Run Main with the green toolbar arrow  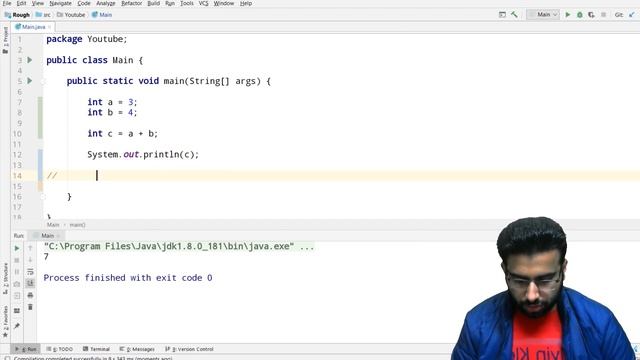tap(568, 15)
